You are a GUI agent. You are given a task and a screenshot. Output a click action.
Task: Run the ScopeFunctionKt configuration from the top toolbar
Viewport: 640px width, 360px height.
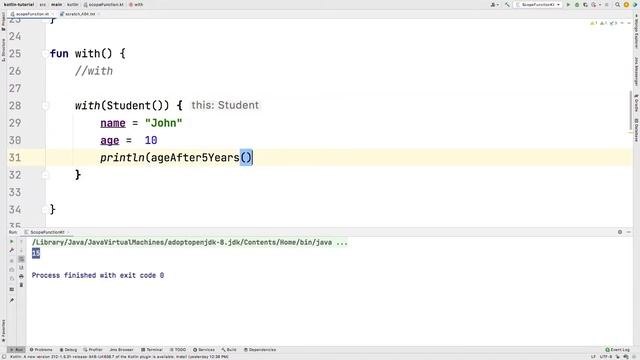pyautogui.click(x=568, y=4)
